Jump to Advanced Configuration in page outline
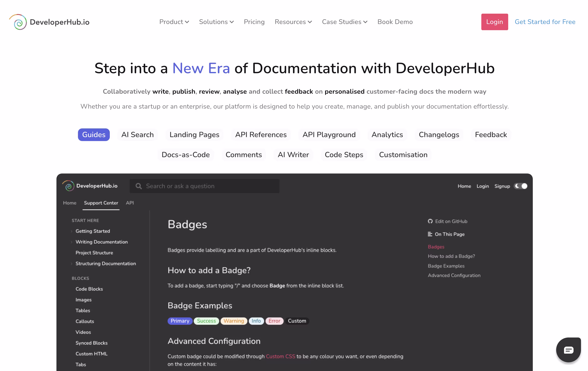588x371 pixels. coord(454,275)
